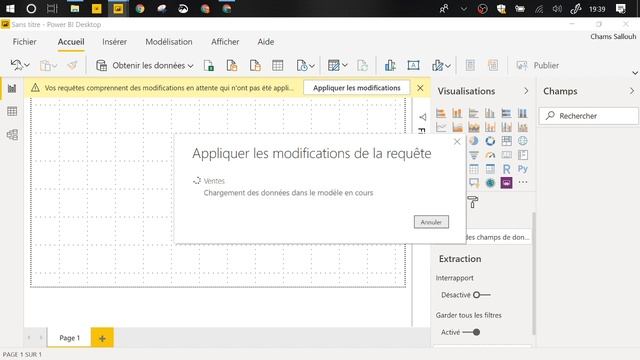Open the Fichier menu
Viewport: 640px width, 360px height.
(24, 42)
